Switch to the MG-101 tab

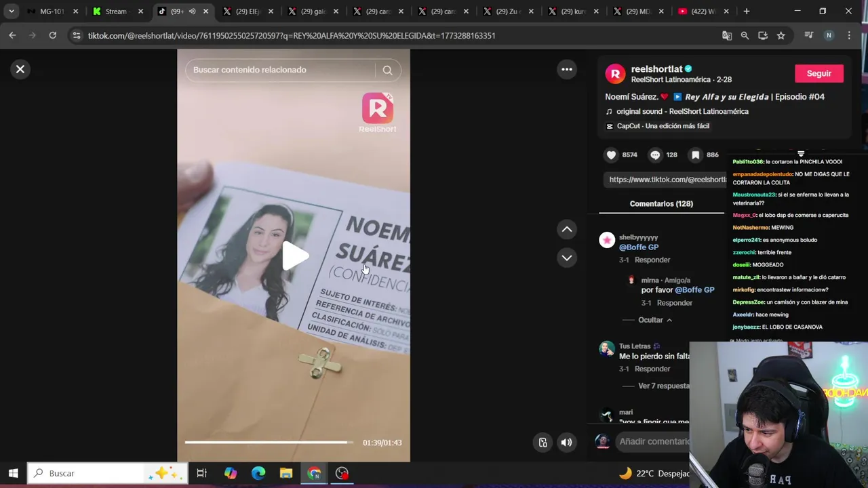click(52, 12)
